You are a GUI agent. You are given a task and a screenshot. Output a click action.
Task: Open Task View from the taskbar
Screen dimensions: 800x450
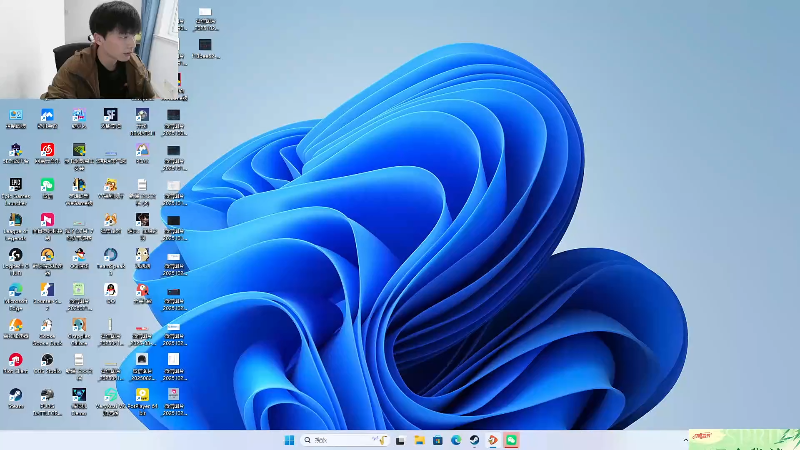[x=401, y=440]
